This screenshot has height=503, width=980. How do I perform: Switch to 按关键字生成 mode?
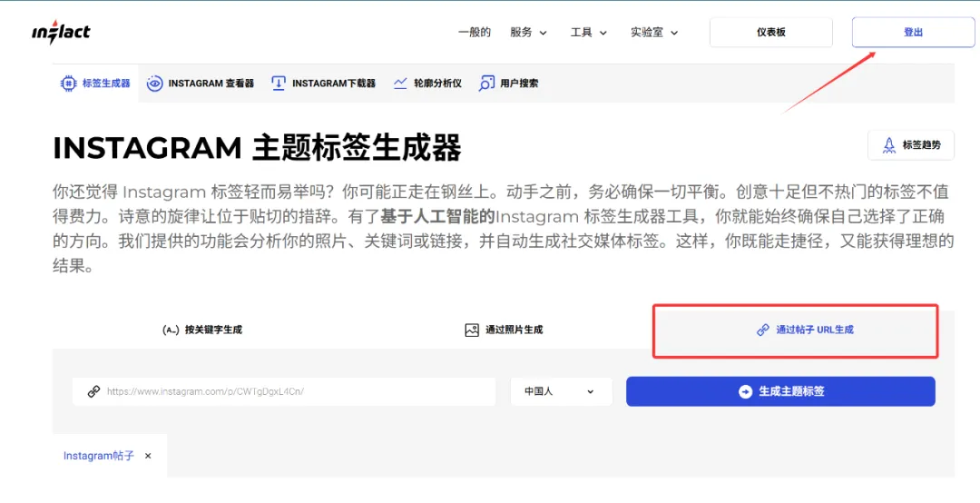point(201,330)
